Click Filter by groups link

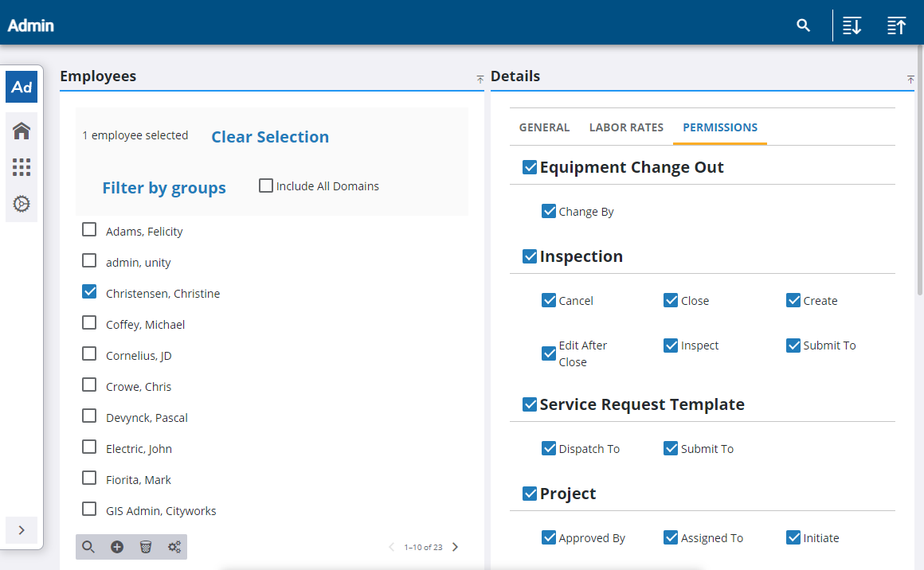click(x=164, y=188)
